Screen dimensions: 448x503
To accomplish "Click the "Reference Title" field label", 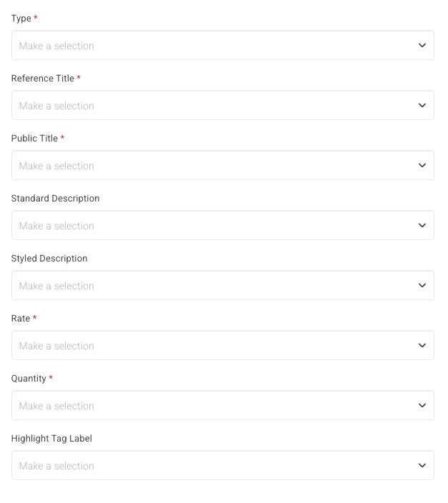I will pos(43,79).
